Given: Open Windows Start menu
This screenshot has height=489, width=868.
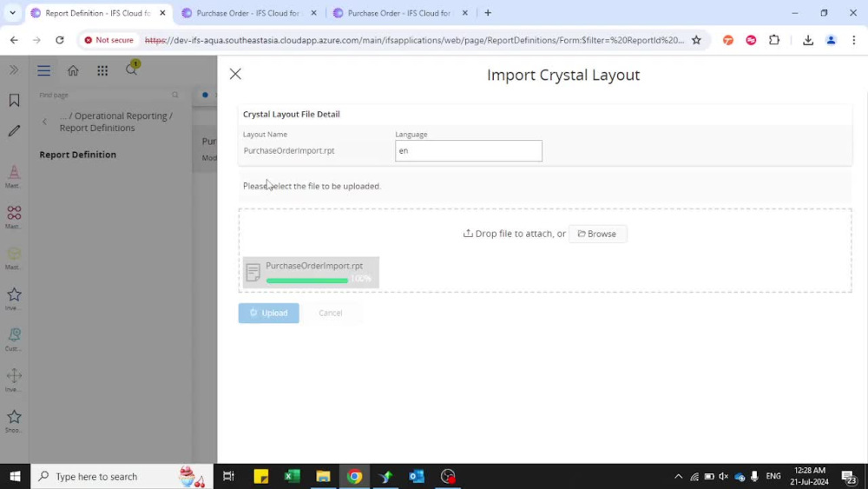Looking at the screenshot, I should tap(15, 476).
